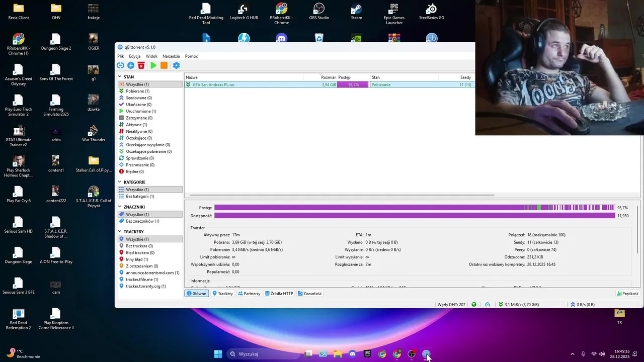Switch to the Źródła HTTP tab
644x362 pixels.
point(279,294)
